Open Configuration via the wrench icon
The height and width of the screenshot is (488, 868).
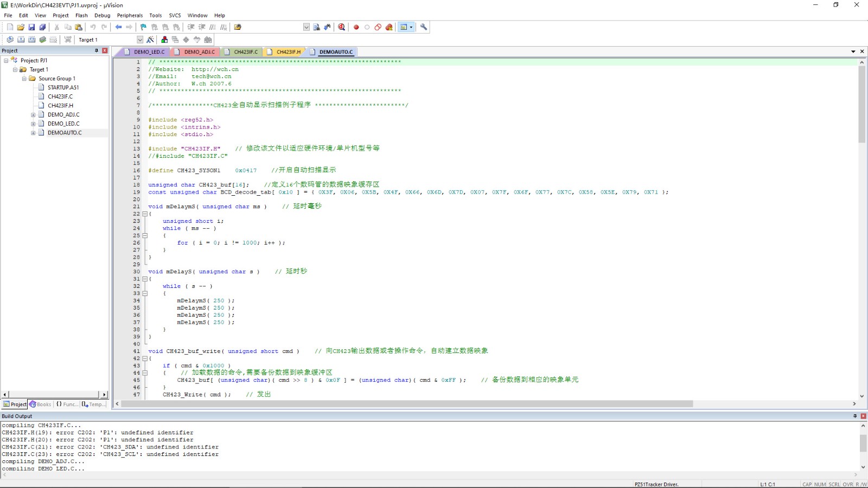(424, 27)
